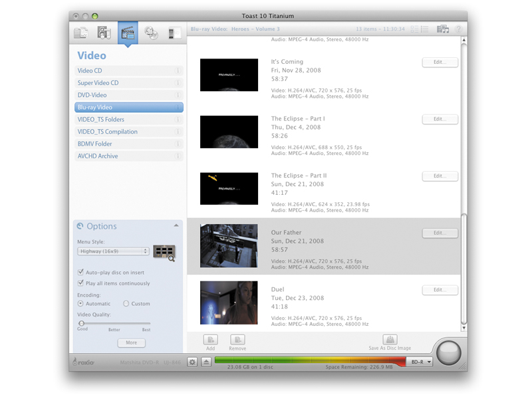This screenshot has width=532, height=399.
Task: Show info for Video CD
Action: tap(177, 70)
